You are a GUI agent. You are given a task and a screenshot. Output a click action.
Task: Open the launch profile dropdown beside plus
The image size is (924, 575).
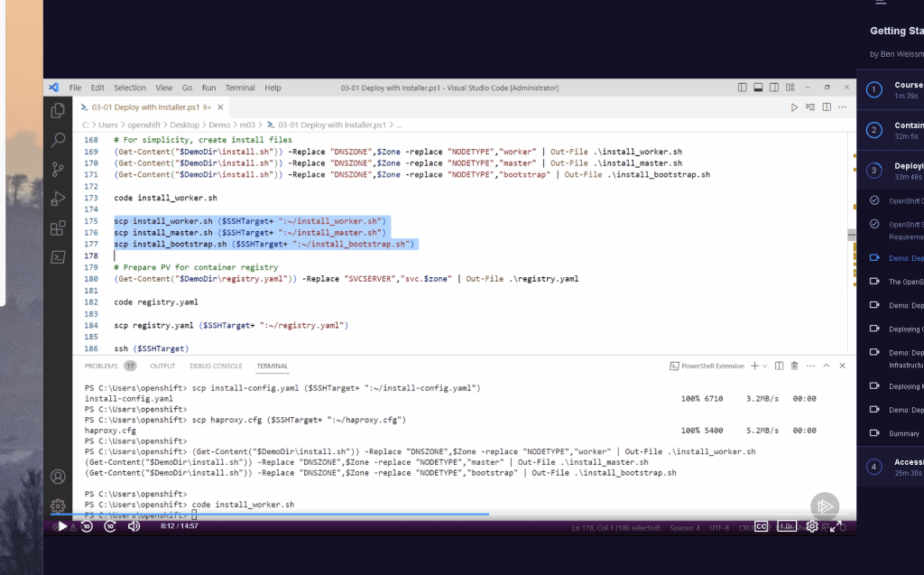pyautogui.click(x=765, y=366)
